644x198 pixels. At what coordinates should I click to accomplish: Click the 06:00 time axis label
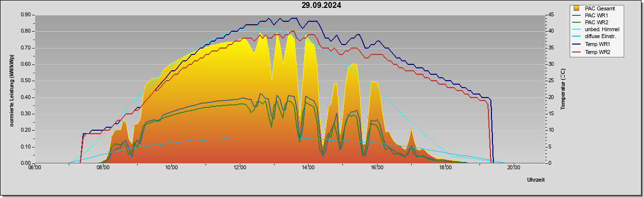coord(35,167)
